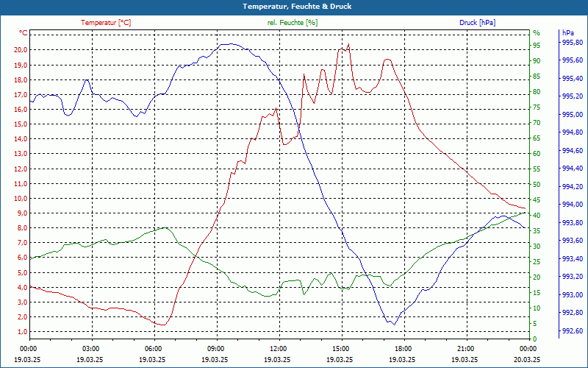Click the '12:00' time axis label
Viewport: 588px width, 368px height.
point(279,348)
